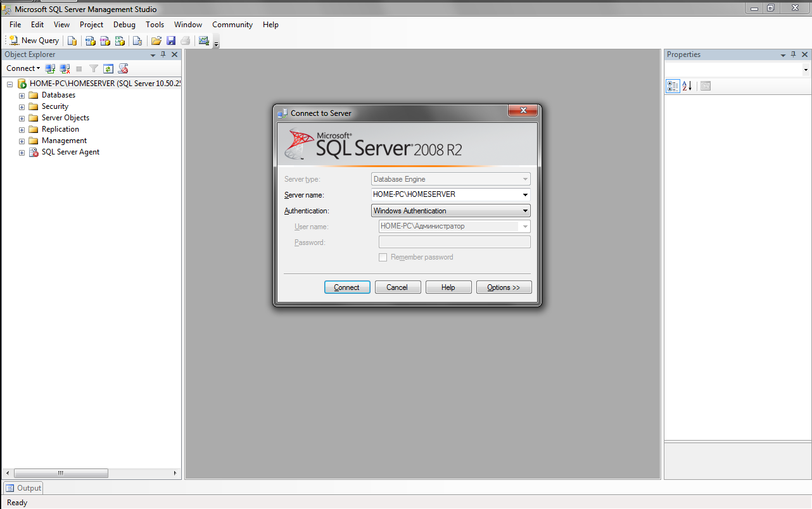Image resolution: width=812 pixels, height=509 pixels.
Task: Click the Filter funnel icon
Action: coord(94,68)
